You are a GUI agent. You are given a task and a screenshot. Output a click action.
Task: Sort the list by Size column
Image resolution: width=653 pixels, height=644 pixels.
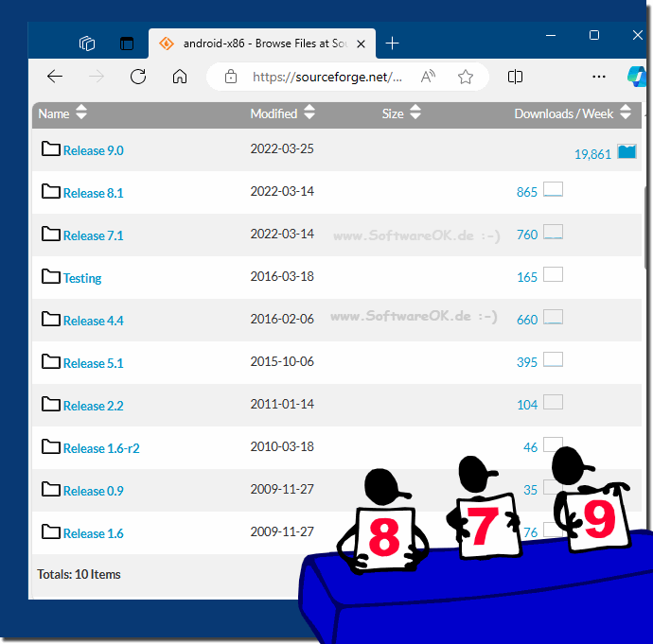pyautogui.click(x=401, y=113)
